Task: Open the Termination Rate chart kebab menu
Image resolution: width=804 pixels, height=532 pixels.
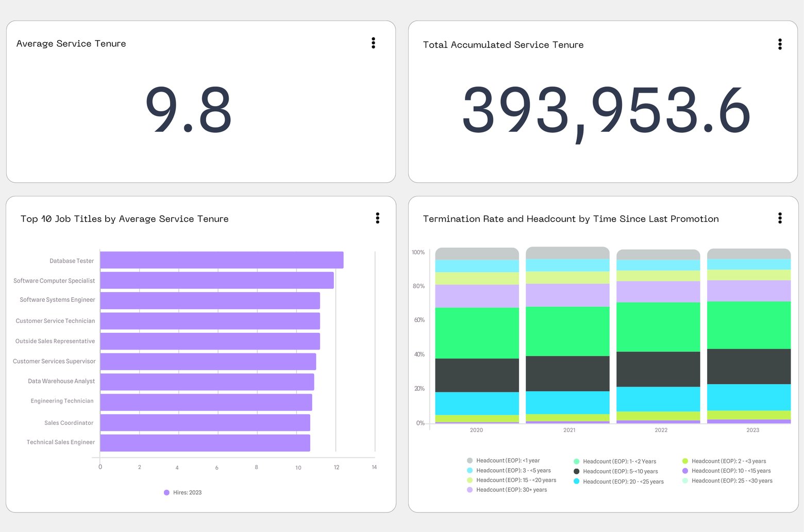Action: click(780, 218)
